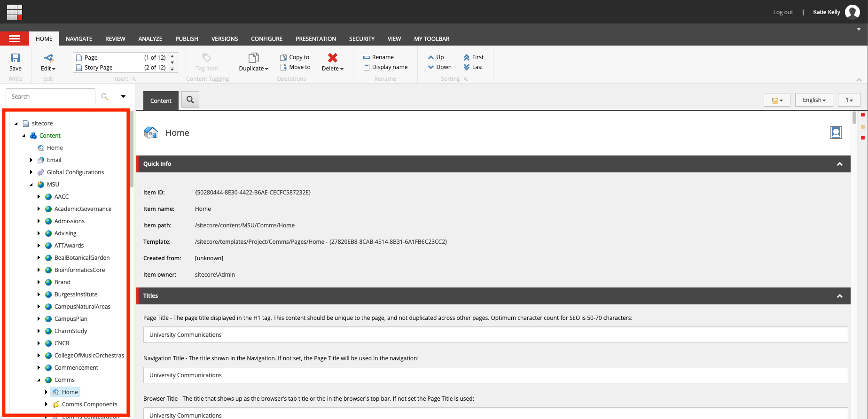Expand the Email tree node
The width and height of the screenshot is (868, 419).
pos(31,160)
